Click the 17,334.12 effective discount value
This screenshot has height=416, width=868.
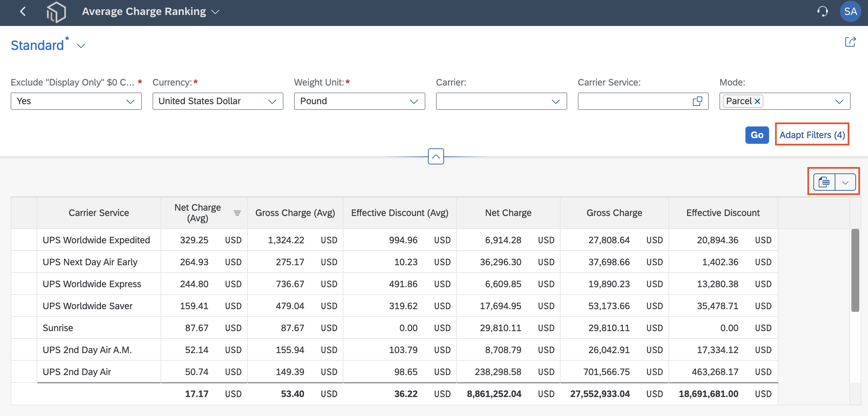point(717,350)
